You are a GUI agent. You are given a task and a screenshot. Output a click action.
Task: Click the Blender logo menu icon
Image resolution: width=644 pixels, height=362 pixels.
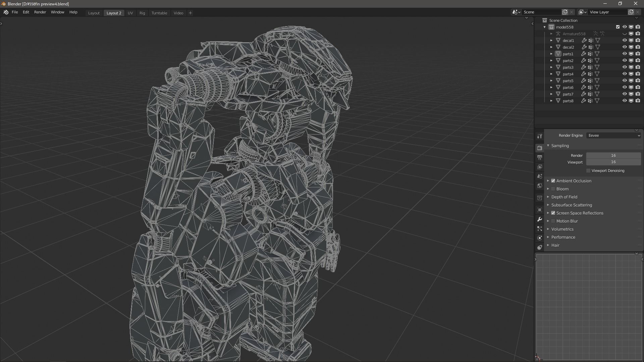6,12
